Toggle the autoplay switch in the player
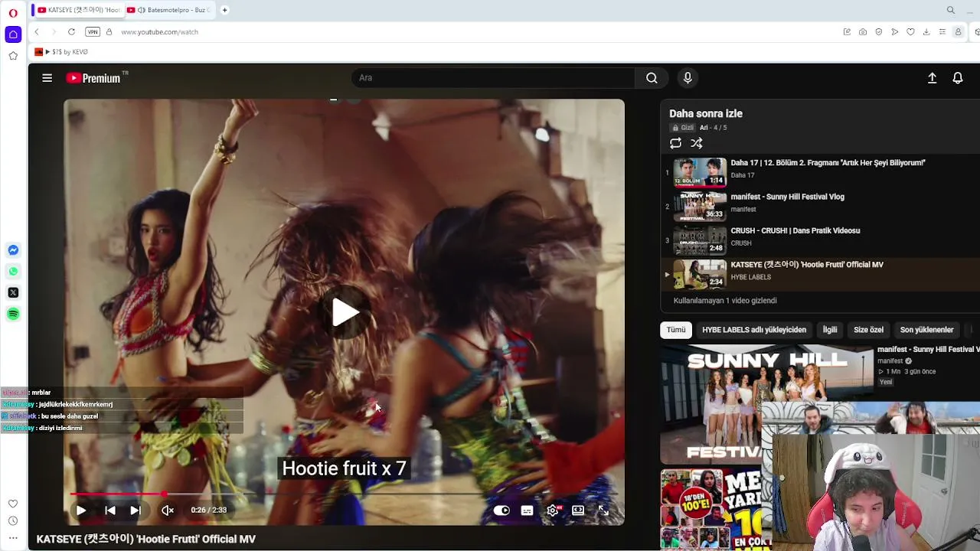 501,510
